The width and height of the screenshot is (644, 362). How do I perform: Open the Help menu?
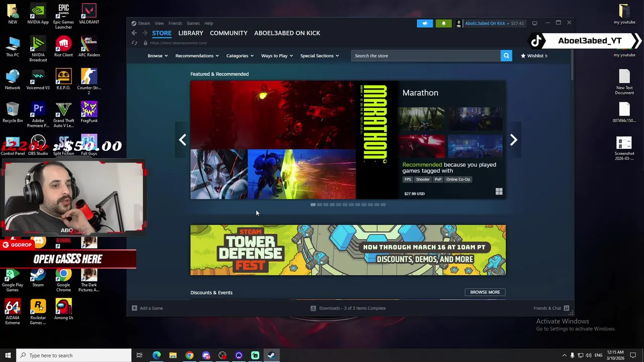coord(209,23)
